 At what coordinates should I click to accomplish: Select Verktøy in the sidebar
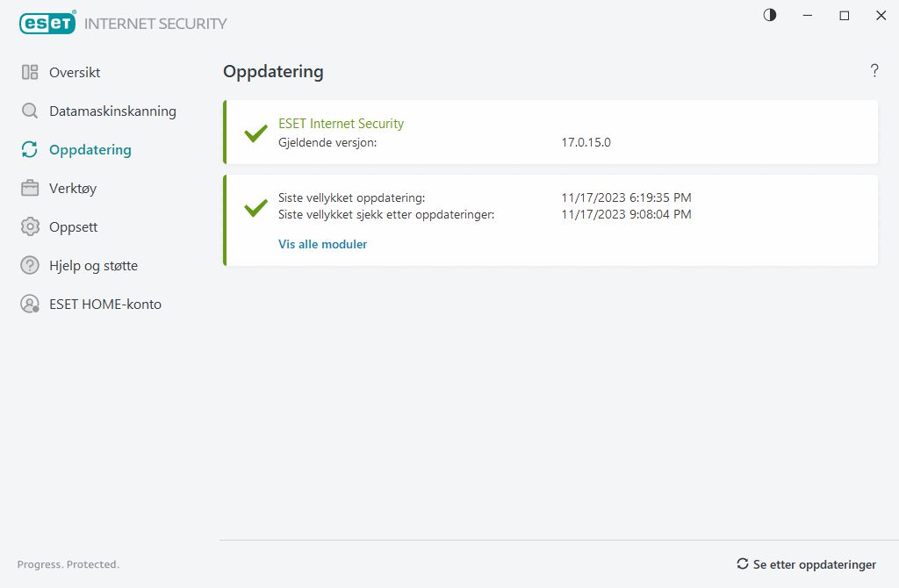tap(73, 189)
